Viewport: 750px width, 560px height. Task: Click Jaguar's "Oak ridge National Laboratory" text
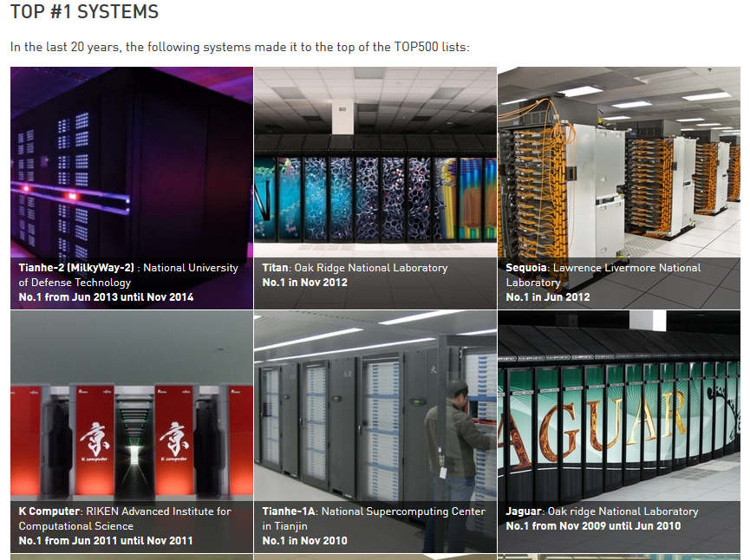tap(623, 511)
